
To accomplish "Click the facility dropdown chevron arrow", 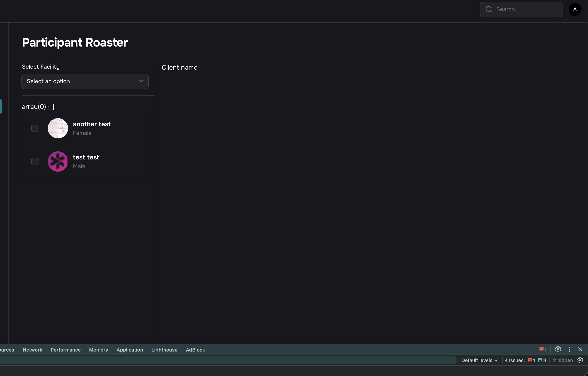I will [141, 81].
